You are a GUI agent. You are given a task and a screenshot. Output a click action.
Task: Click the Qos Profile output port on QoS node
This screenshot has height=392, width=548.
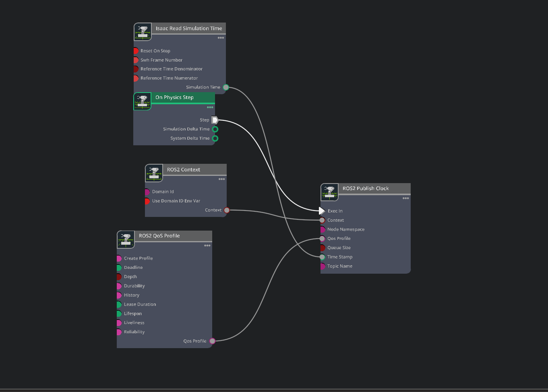pyautogui.click(x=212, y=341)
